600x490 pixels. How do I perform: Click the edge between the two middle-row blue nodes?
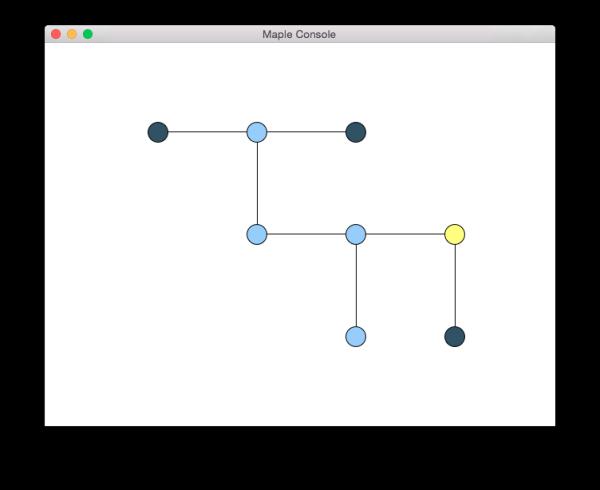[306, 234]
